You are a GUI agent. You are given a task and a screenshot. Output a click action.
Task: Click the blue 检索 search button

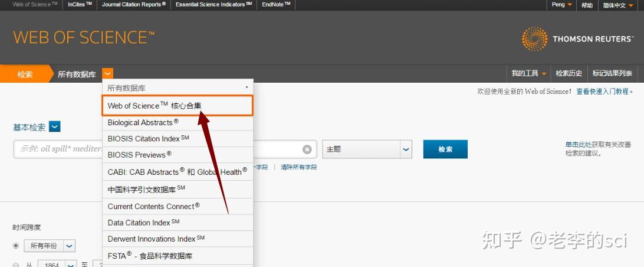coord(445,149)
